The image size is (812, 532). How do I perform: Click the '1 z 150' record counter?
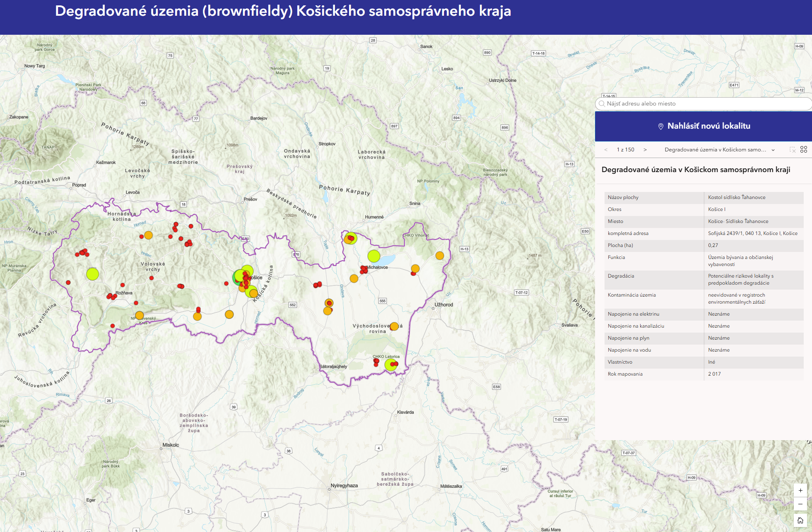(625, 150)
